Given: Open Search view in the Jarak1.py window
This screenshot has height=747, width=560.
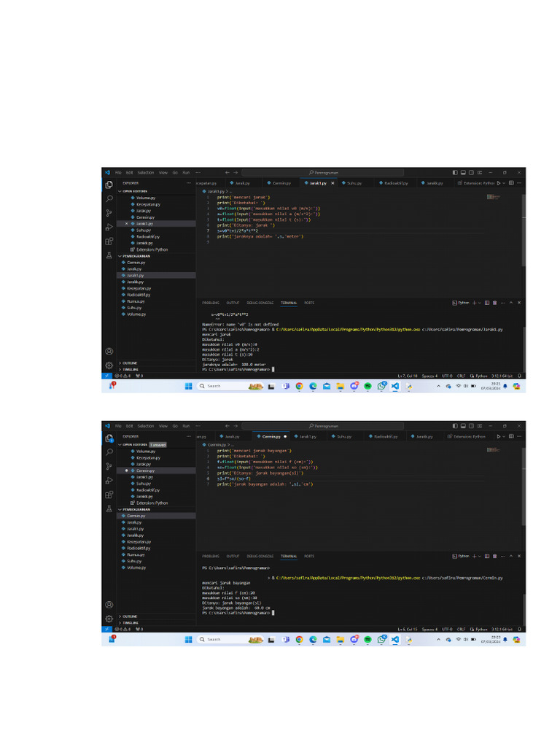Looking at the screenshot, I should point(109,198).
